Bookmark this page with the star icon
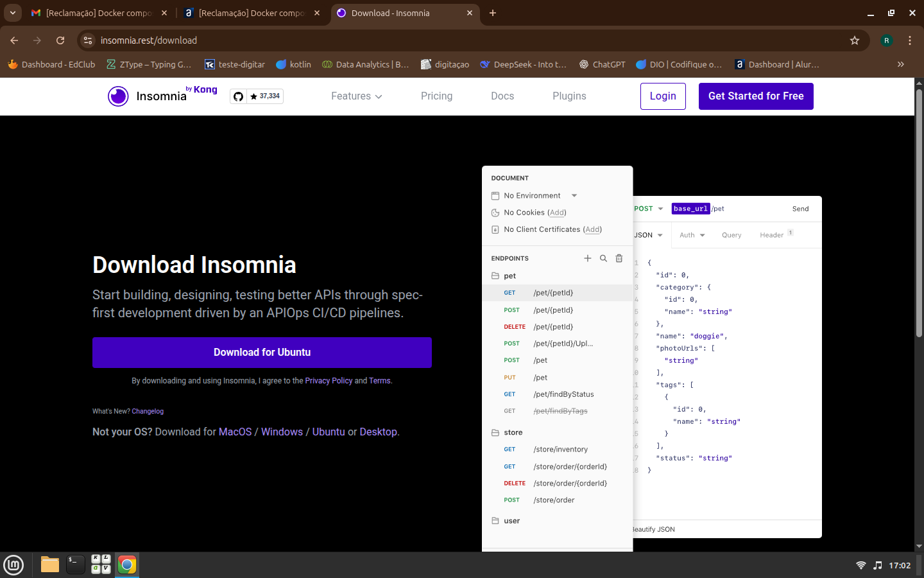The width and height of the screenshot is (924, 578). tap(854, 40)
